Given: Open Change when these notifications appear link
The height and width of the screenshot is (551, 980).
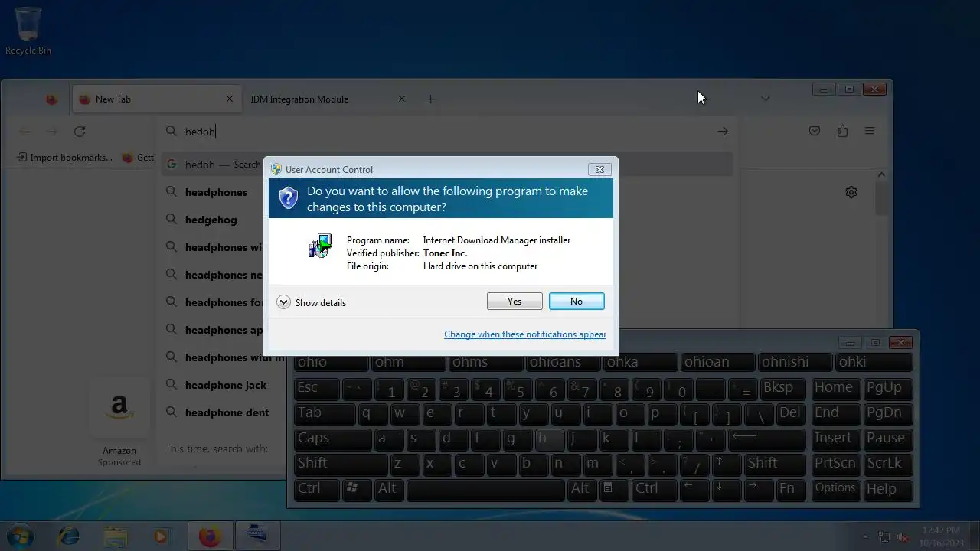Looking at the screenshot, I should [x=525, y=334].
